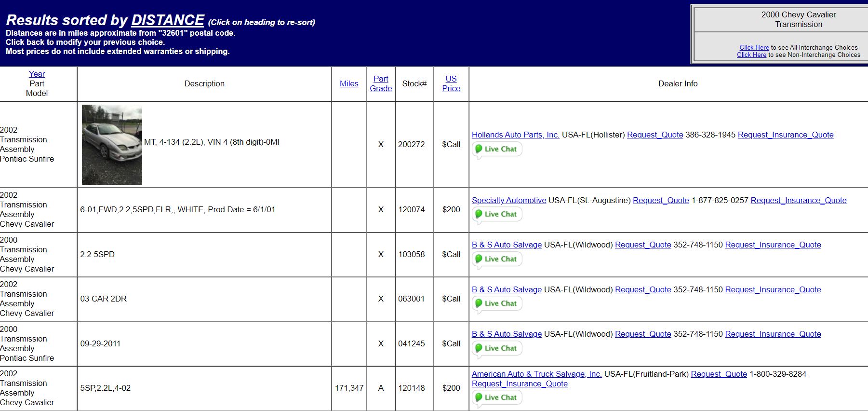Image resolution: width=868 pixels, height=411 pixels.
Task: Open Hollands Auto Parts, Inc. dealer link
Action: (x=515, y=135)
